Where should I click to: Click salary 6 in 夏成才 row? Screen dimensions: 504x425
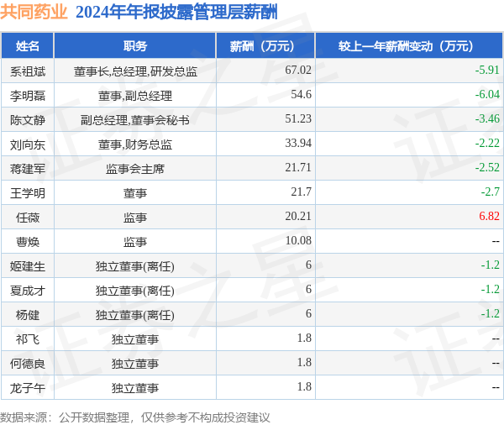pos(308,290)
